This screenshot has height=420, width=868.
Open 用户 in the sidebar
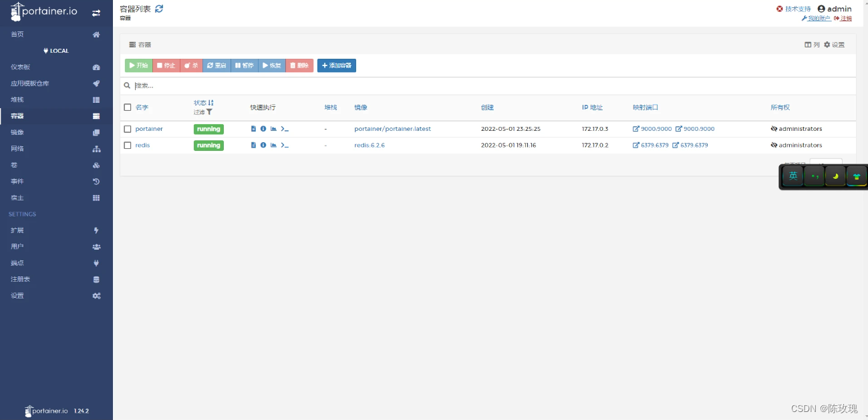pos(56,246)
